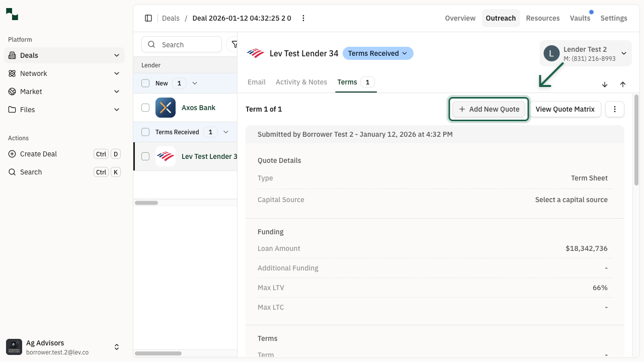
Task: Go to previous lender up arrow
Action: (623, 84)
